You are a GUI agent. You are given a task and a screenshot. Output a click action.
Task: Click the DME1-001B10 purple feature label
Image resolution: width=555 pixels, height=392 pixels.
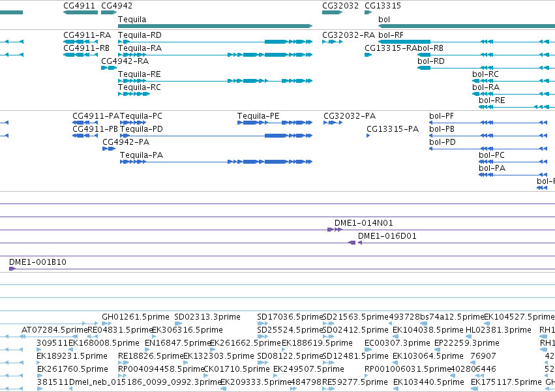point(38,262)
